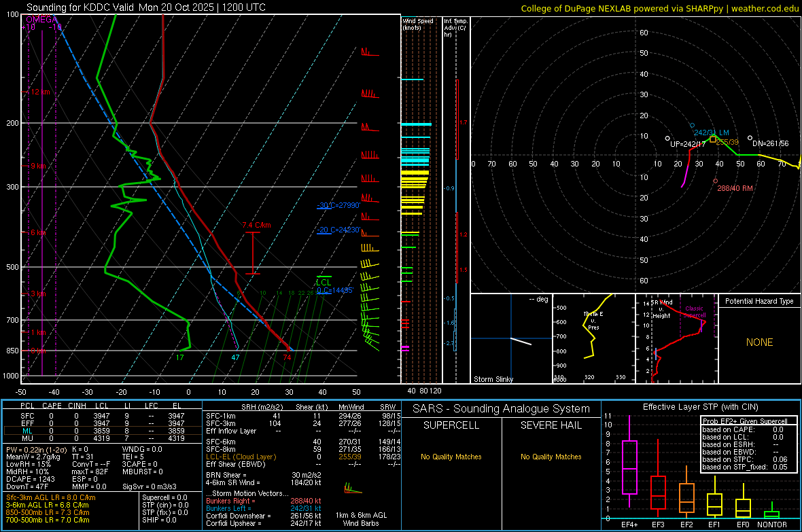The width and height of the screenshot is (802, 532).
Task: Select the SFC parcel row
Action: 103,416
